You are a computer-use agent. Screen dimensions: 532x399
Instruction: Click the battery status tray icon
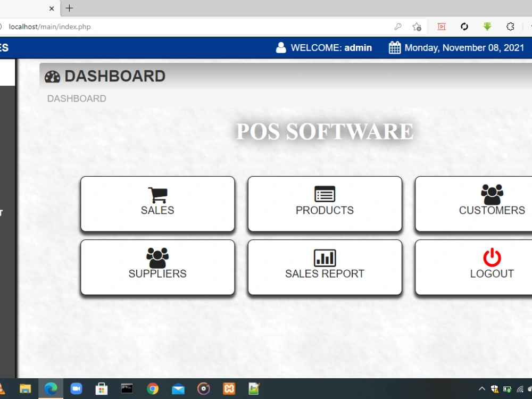click(x=507, y=389)
